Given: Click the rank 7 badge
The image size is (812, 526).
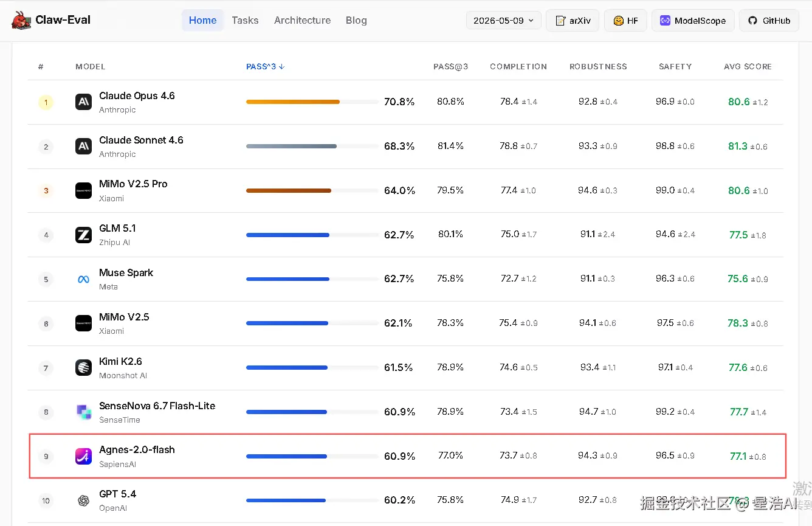Looking at the screenshot, I should (46, 368).
